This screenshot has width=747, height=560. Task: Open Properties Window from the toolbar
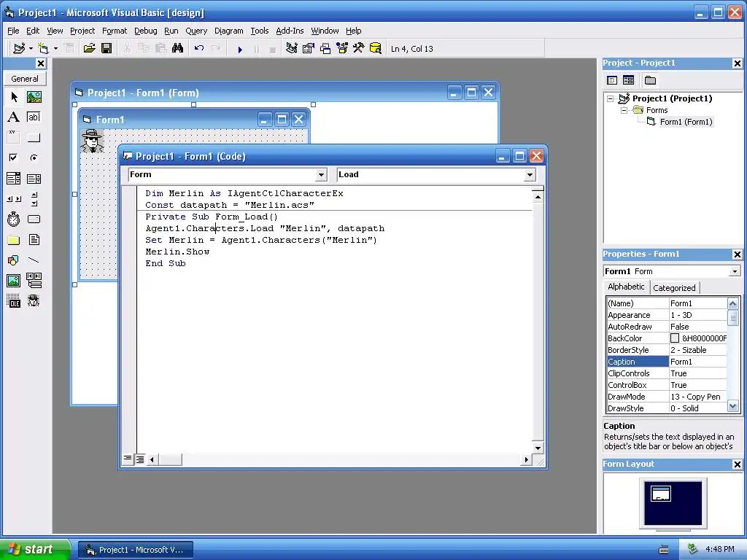point(309,49)
